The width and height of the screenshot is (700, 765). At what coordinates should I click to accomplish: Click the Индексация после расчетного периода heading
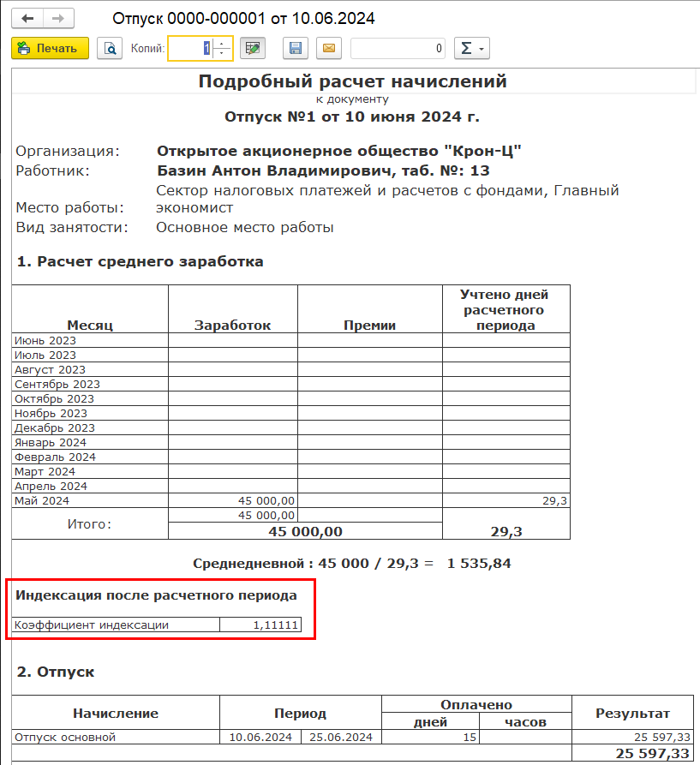[x=156, y=595]
